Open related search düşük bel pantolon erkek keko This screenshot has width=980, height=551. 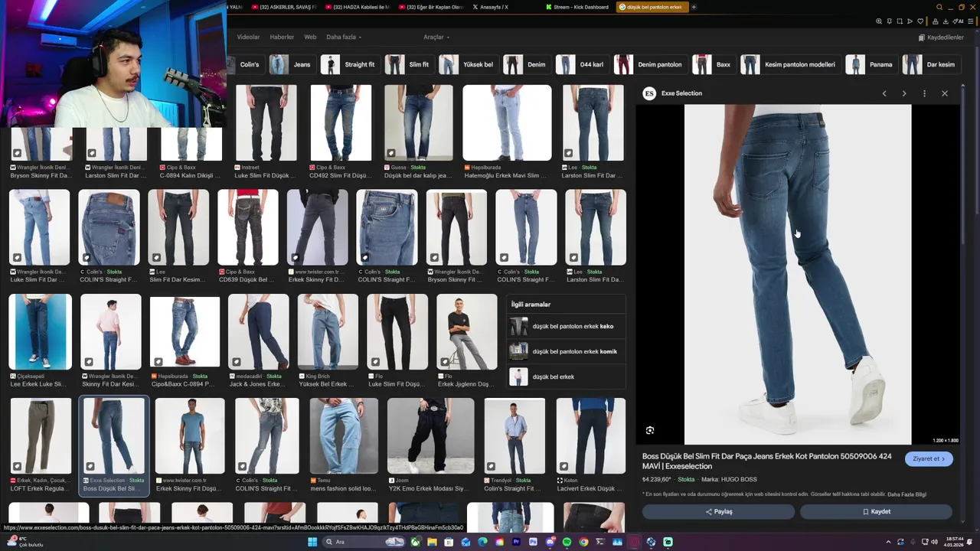coord(566,327)
